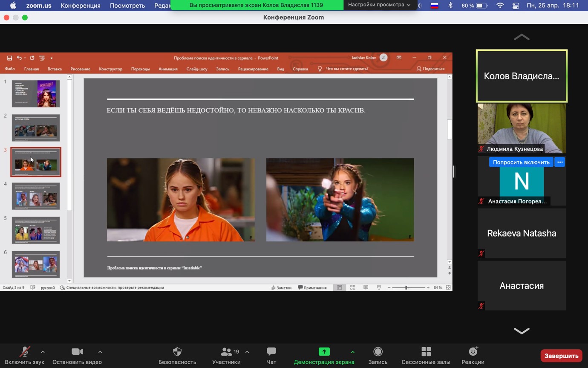The image size is (588, 368).
Task: Open the three-dot menu on Анастасия Погорел tile
Action: tap(560, 162)
